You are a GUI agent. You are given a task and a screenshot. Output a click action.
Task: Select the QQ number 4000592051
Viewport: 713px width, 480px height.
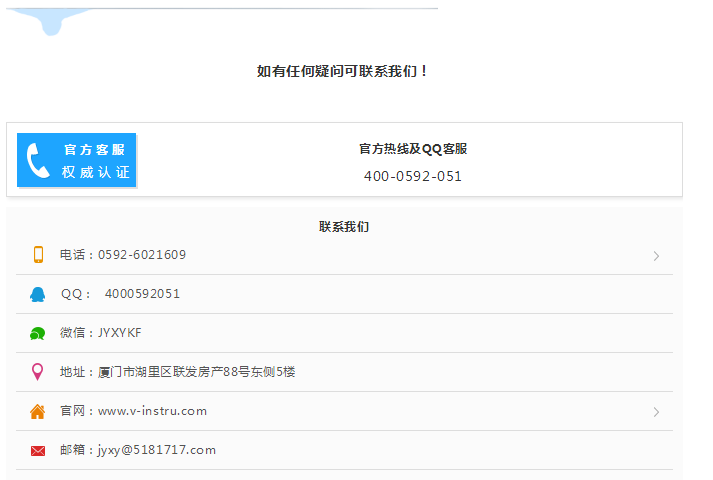pyautogui.click(x=142, y=294)
